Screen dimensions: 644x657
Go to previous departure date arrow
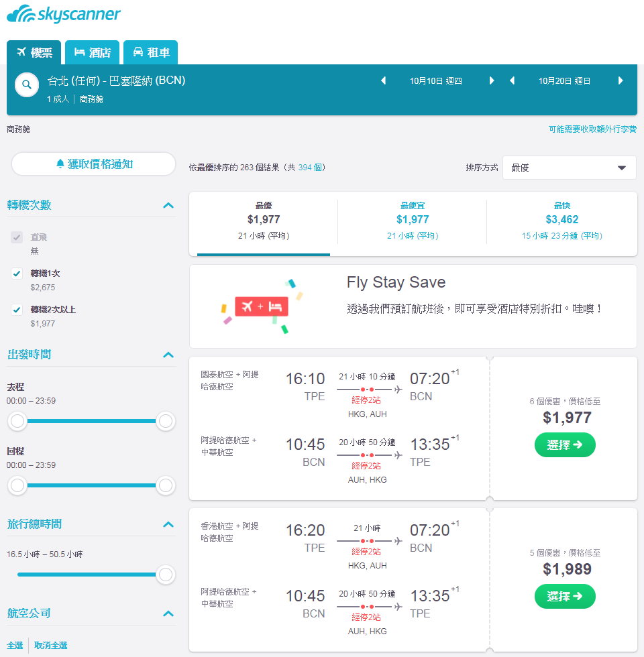tap(383, 81)
